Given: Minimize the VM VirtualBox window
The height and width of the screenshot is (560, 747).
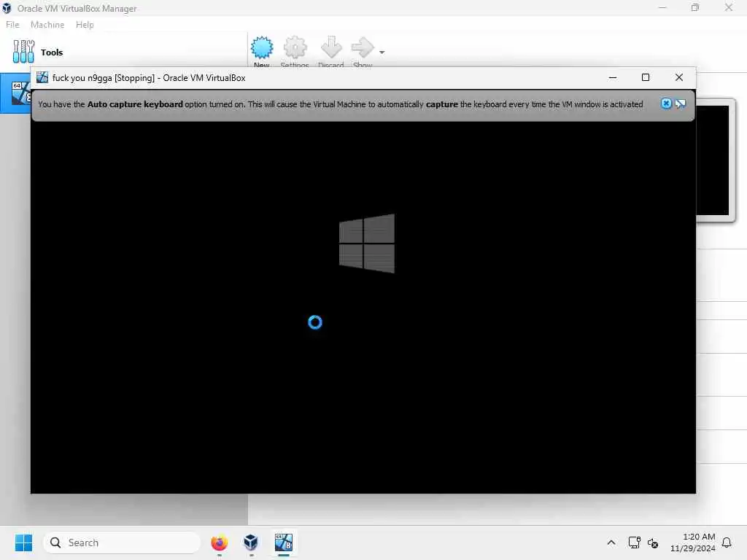Looking at the screenshot, I should (613, 77).
